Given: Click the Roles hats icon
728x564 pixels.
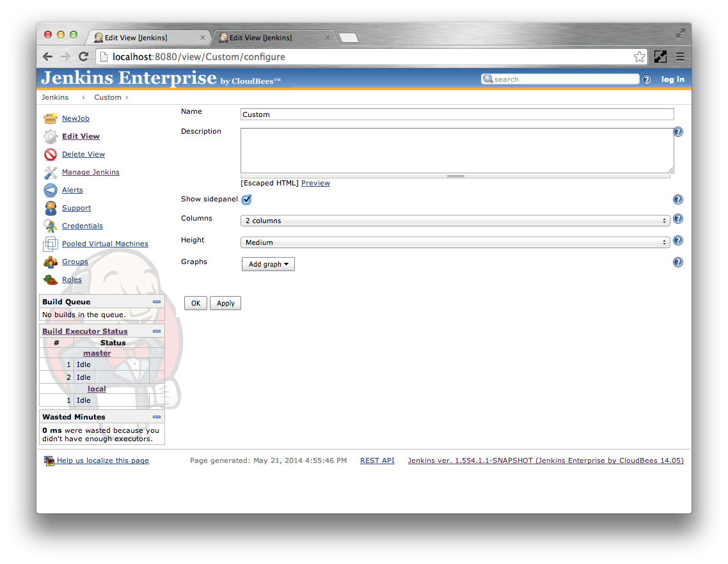Looking at the screenshot, I should (50, 280).
